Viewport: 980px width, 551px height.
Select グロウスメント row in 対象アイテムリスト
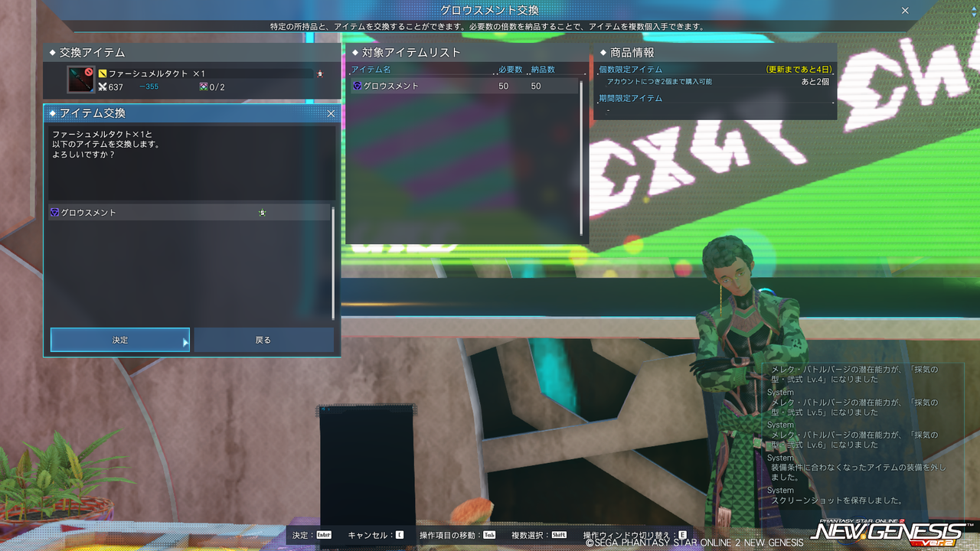click(465, 86)
